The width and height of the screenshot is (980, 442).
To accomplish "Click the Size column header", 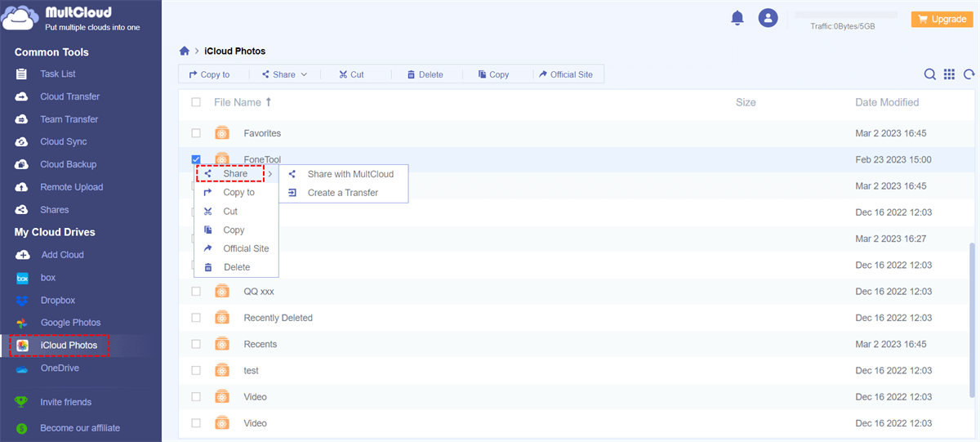I will tap(746, 102).
